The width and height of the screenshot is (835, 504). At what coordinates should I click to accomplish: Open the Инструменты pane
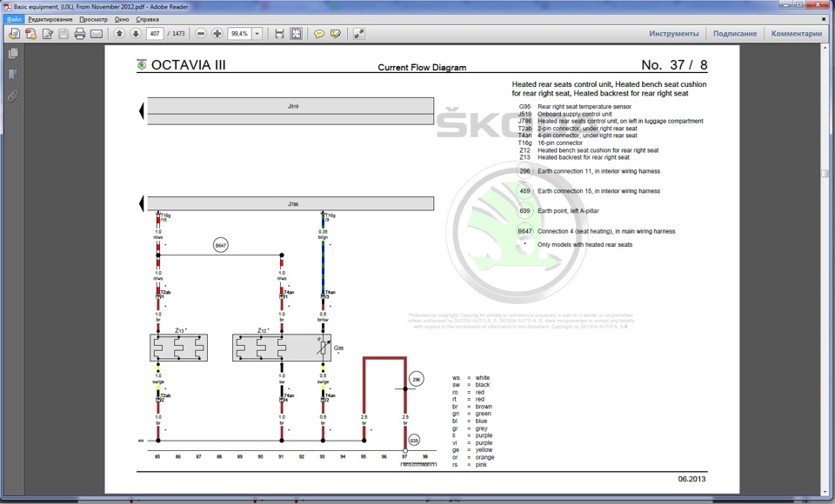[673, 34]
